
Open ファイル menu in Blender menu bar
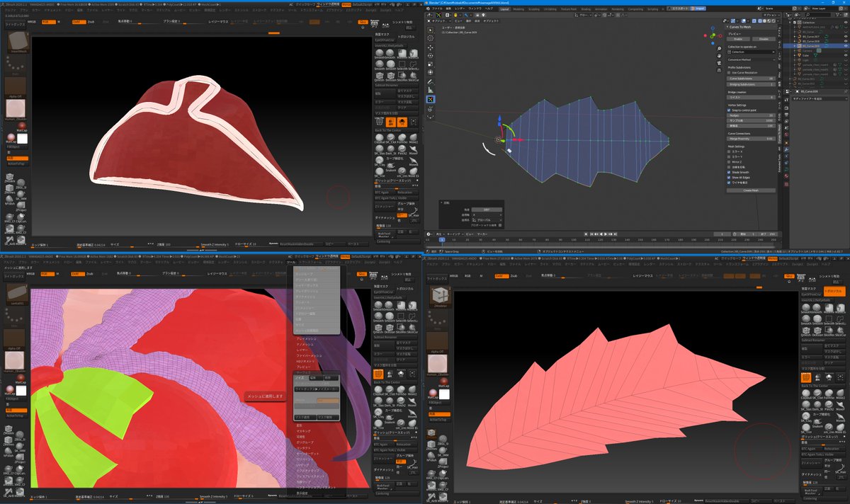coord(437,8)
